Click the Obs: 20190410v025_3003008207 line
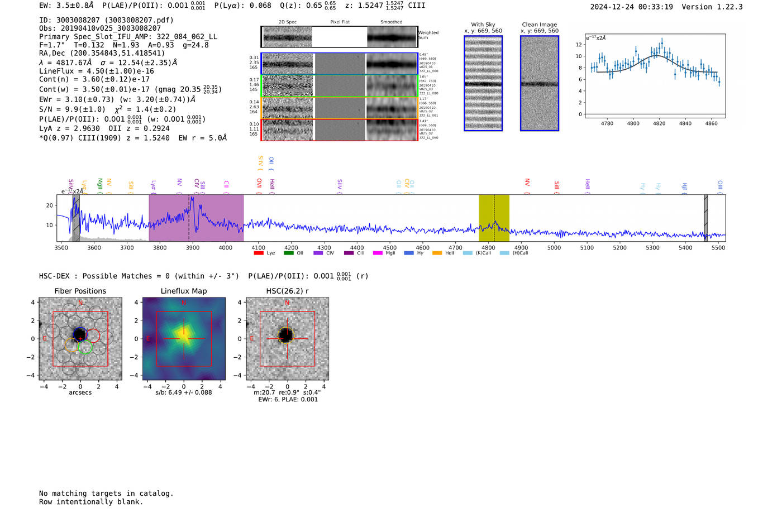 [100, 28]
